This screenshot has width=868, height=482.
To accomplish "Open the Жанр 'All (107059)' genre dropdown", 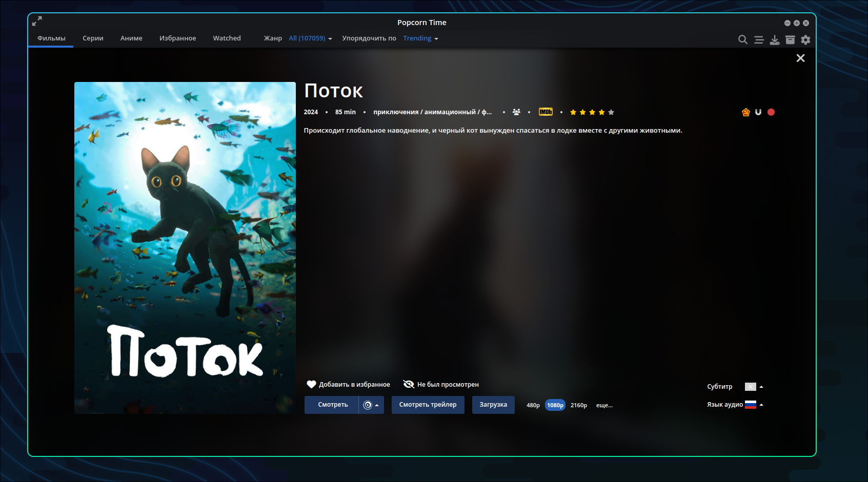I will pos(310,38).
